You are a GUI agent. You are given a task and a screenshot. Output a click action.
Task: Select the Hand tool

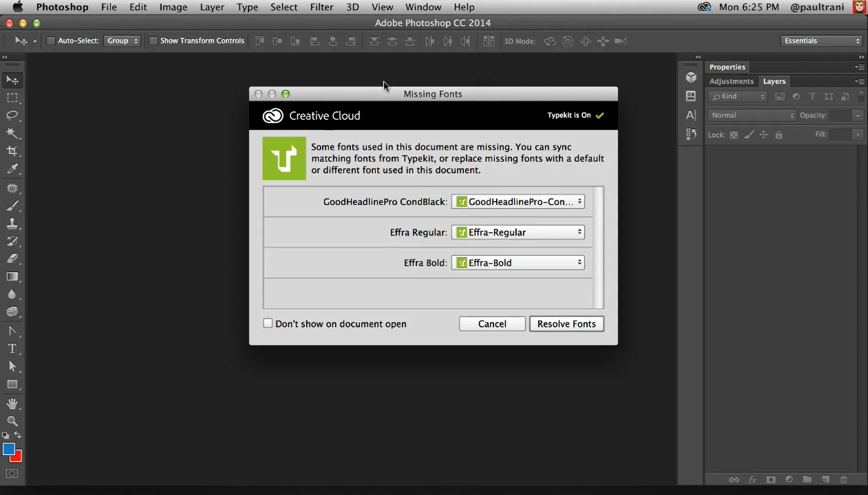tap(12, 403)
